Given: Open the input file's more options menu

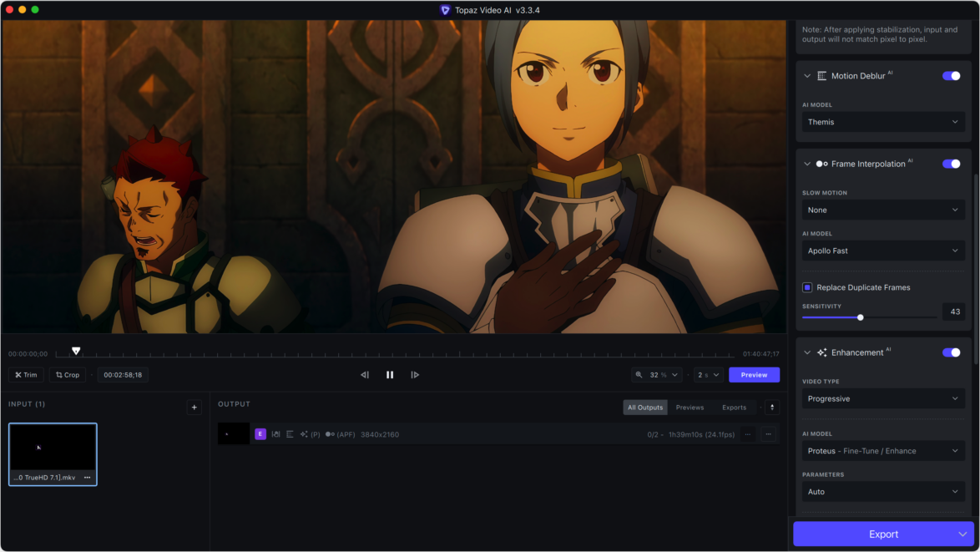Looking at the screenshot, I should (88, 478).
